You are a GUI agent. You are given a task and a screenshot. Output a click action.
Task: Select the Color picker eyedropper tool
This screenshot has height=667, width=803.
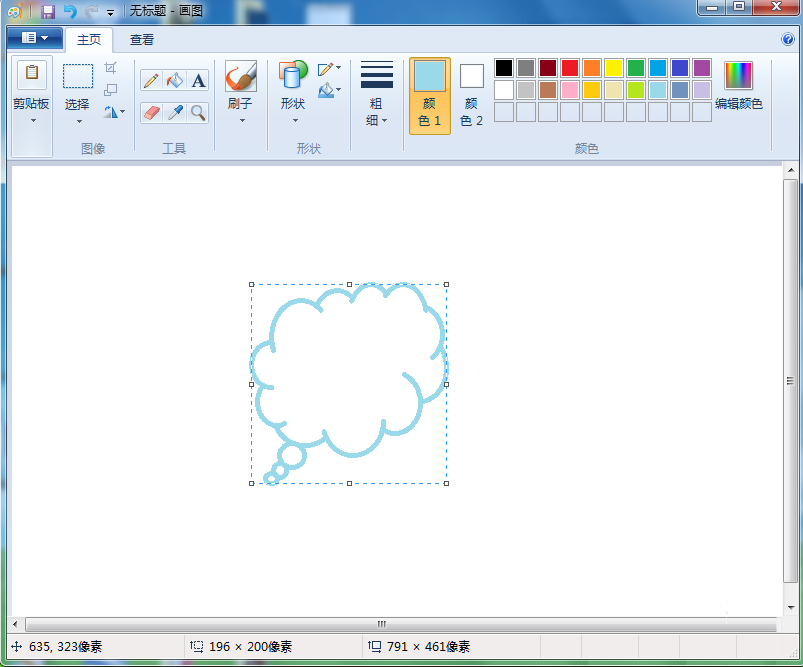tap(175, 113)
